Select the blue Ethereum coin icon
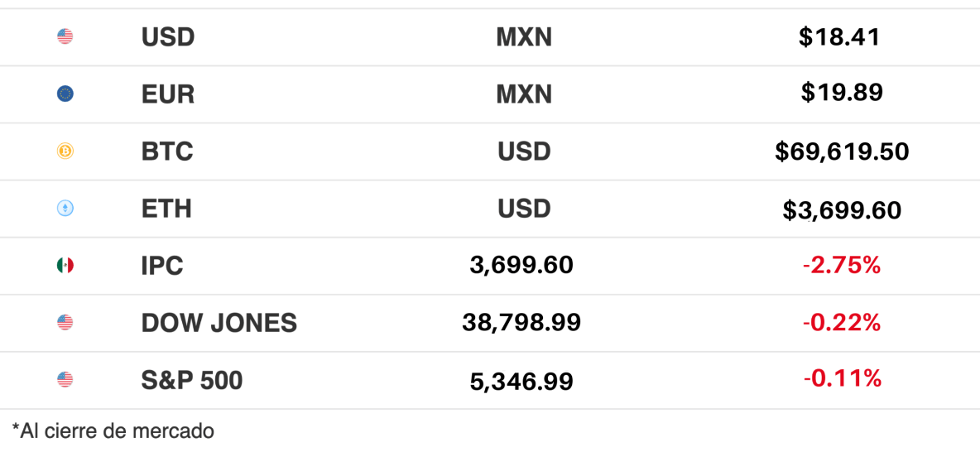The height and width of the screenshot is (452, 980). (65, 209)
